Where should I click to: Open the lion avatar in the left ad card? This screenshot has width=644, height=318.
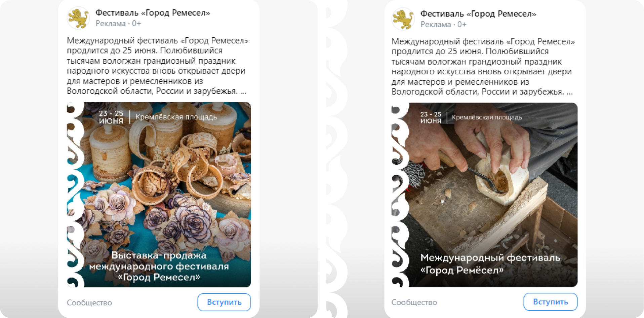point(78,18)
